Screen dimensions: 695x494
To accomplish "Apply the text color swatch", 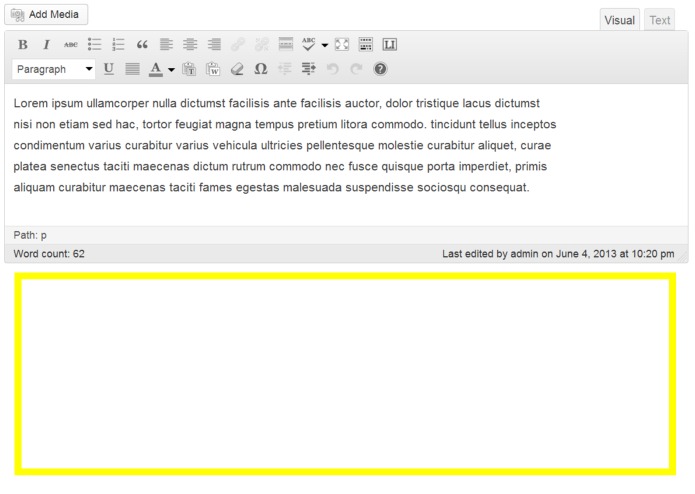I will tap(156, 69).
